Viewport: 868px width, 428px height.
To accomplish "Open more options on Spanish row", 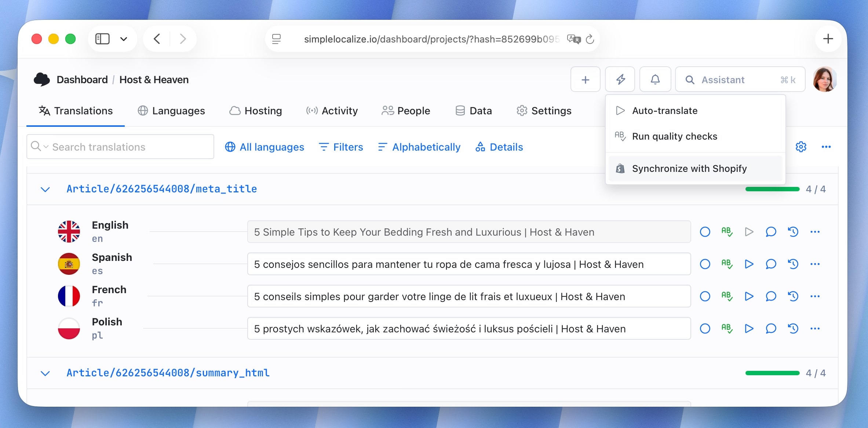I will [x=815, y=264].
